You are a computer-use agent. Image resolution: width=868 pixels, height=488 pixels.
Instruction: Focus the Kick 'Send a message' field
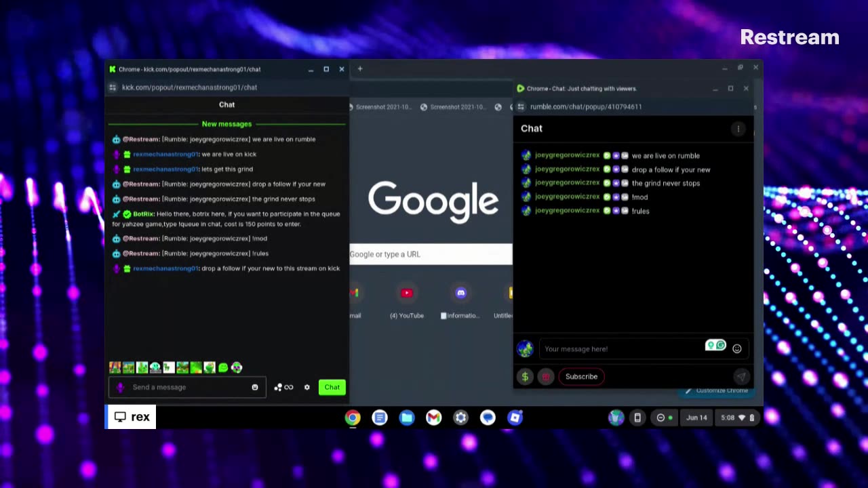(186, 387)
